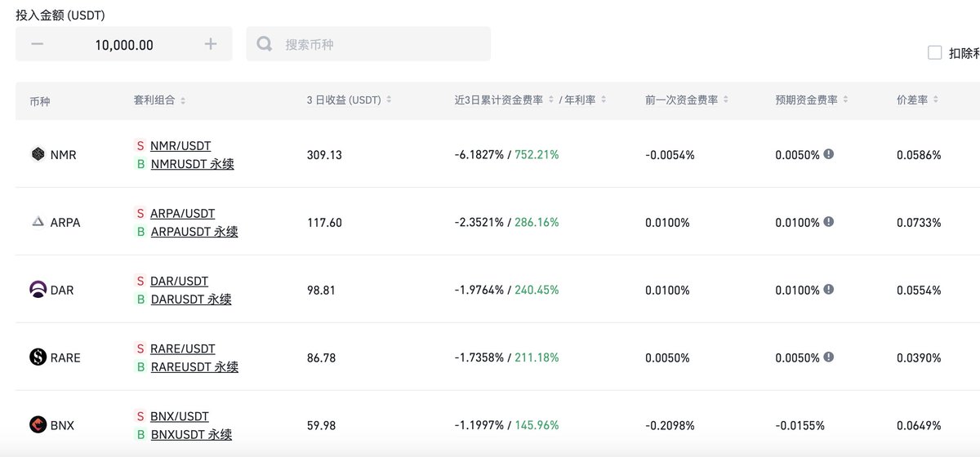Click info icon beside RARE expected rate 0.0050%
This screenshot has height=457, width=980.
pyautogui.click(x=828, y=357)
